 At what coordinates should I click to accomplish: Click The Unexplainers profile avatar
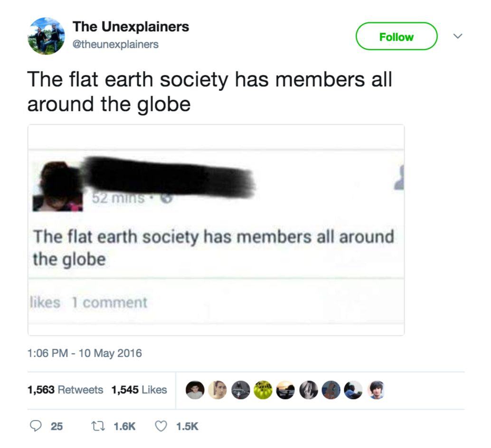[47, 36]
